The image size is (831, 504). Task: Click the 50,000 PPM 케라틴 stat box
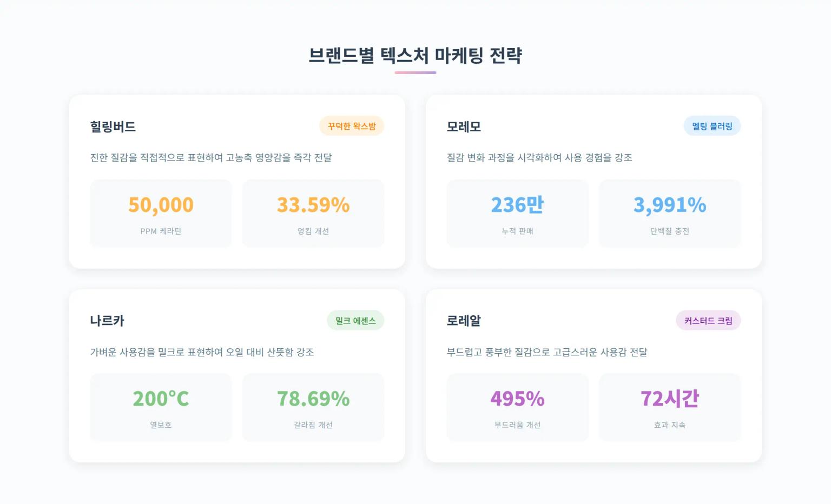coord(161,214)
